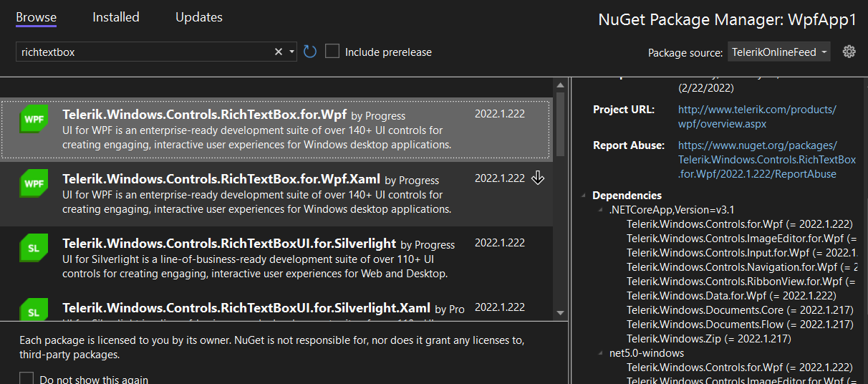Click download arrow for RichTextBox.for.Wpf.Xaml package
Viewport: 868px width, 384px height.
pyautogui.click(x=538, y=178)
